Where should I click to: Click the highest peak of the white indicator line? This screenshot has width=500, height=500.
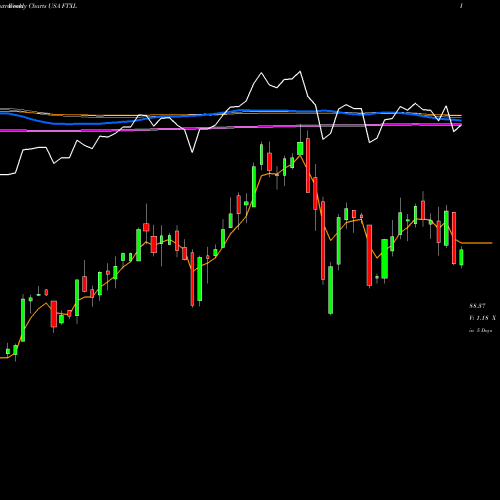click(300, 71)
